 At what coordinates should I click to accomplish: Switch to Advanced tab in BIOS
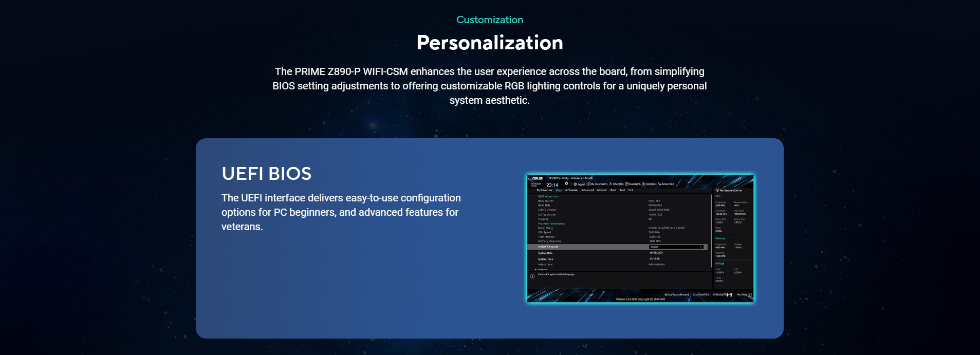click(x=587, y=190)
